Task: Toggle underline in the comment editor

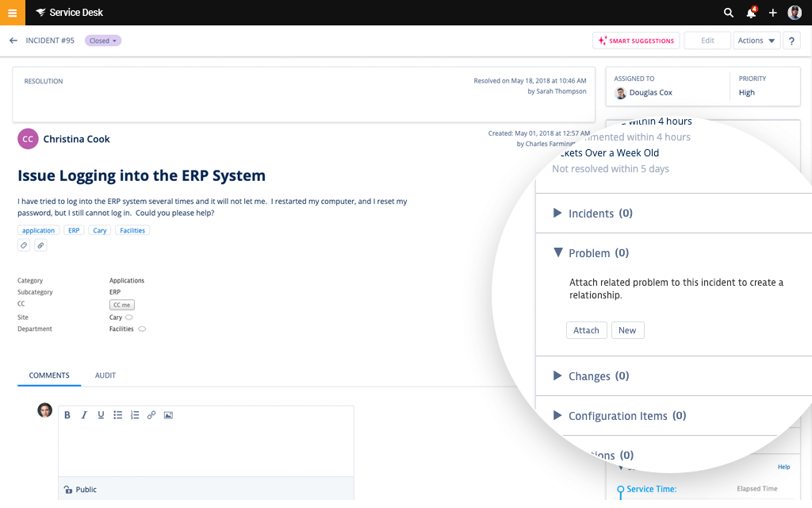Action: pyautogui.click(x=101, y=415)
